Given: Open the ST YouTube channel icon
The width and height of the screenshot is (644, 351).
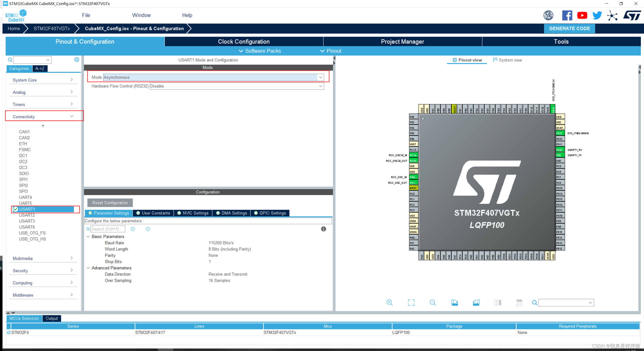Looking at the screenshot, I should point(582,15).
